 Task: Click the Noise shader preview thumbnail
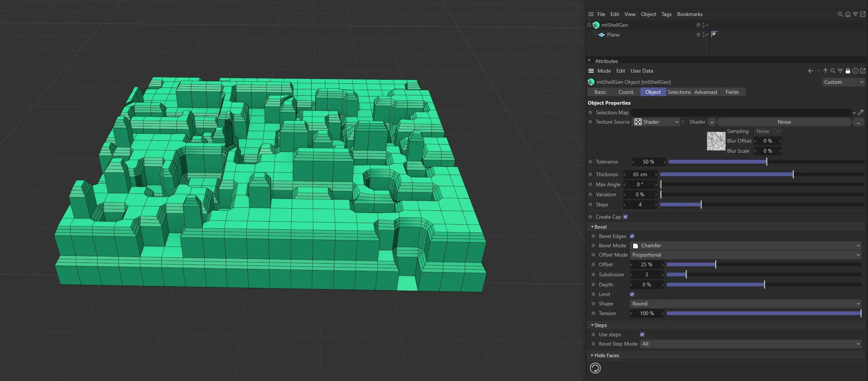click(x=716, y=141)
